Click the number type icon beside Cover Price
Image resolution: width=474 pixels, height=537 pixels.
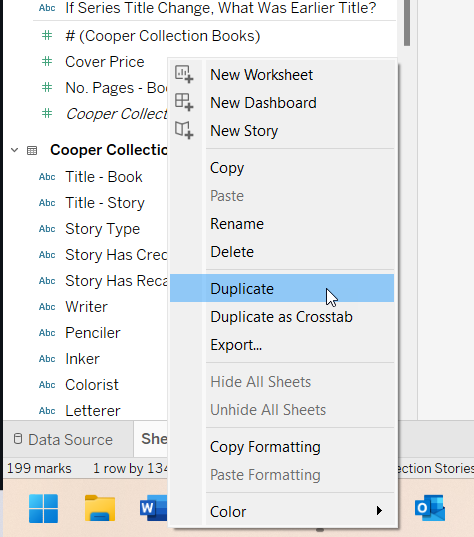(x=47, y=62)
